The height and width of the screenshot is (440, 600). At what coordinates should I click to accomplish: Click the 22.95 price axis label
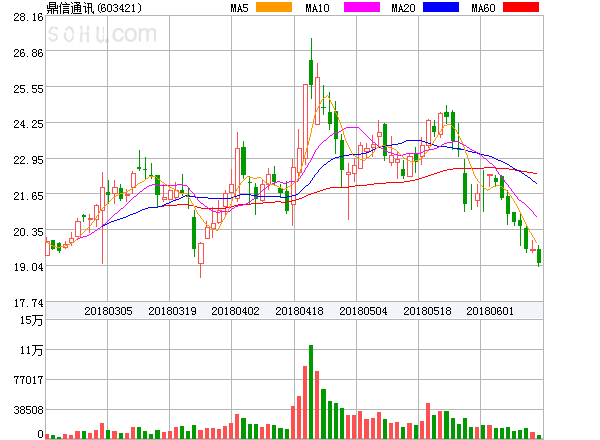click(x=28, y=160)
